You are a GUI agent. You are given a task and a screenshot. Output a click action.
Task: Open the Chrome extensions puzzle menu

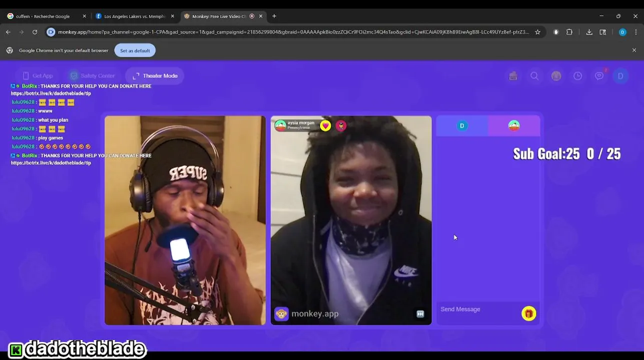[569, 32]
